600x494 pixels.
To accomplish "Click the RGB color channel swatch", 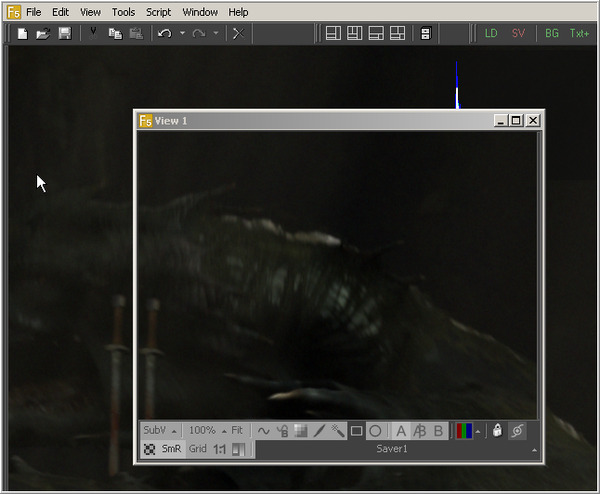I will point(464,431).
